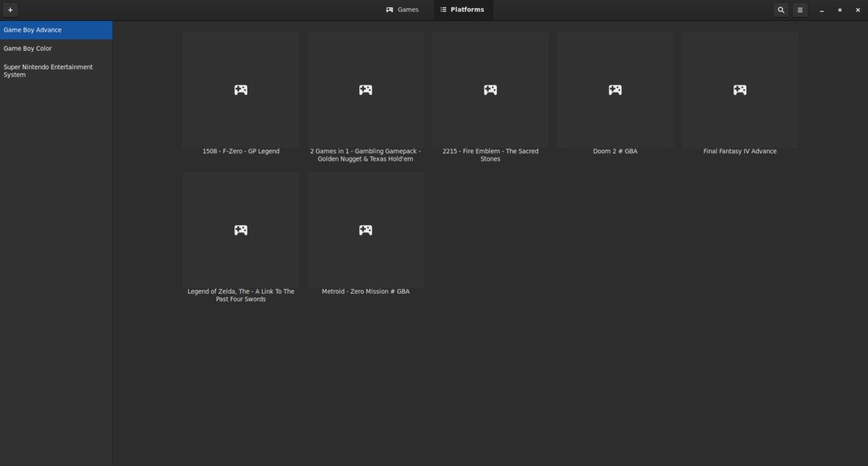Image resolution: width=868 pixels, height=466 pixels.
Task: Select Super Nintendo Entertainment System platform
Action: [56, 71]
